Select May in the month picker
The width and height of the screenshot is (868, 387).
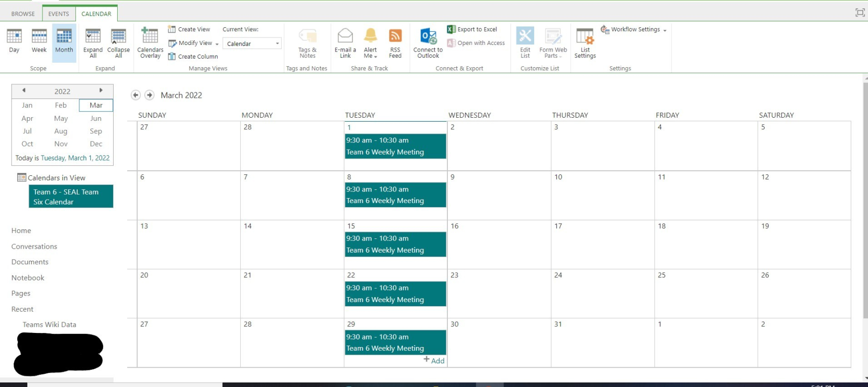click(61, 118)
